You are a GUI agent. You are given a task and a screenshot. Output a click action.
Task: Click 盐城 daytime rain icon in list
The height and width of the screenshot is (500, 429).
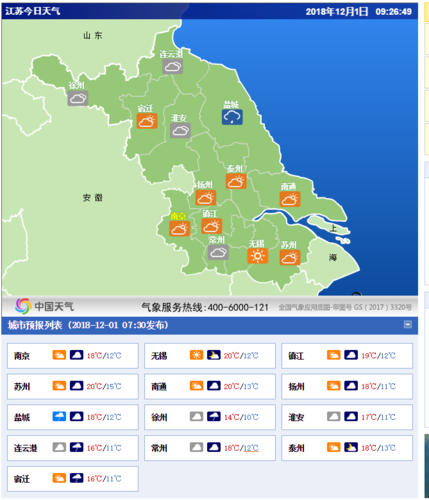click(59, 417)
